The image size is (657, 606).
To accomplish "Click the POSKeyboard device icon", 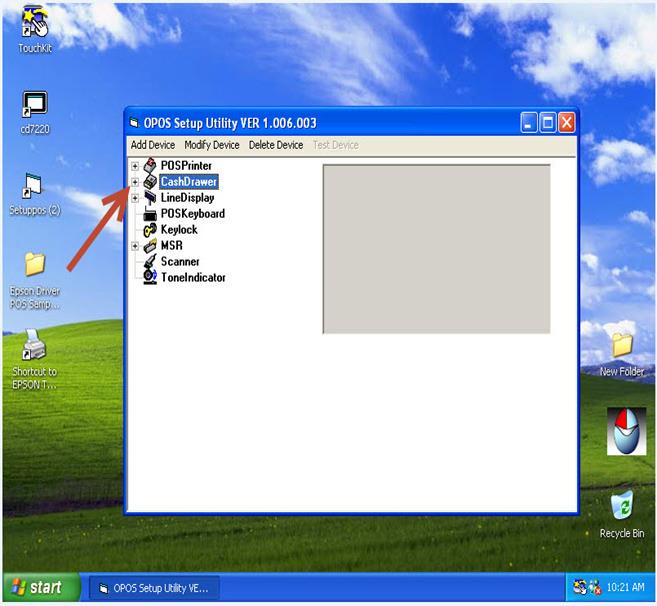I will click(x=150, y=213).
